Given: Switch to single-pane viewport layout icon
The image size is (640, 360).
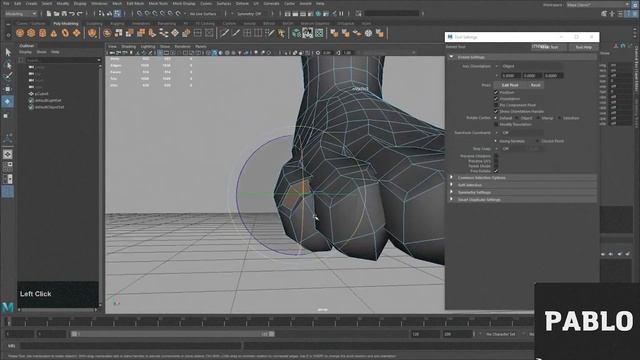Looking at the screenshot, I should 7,154.
